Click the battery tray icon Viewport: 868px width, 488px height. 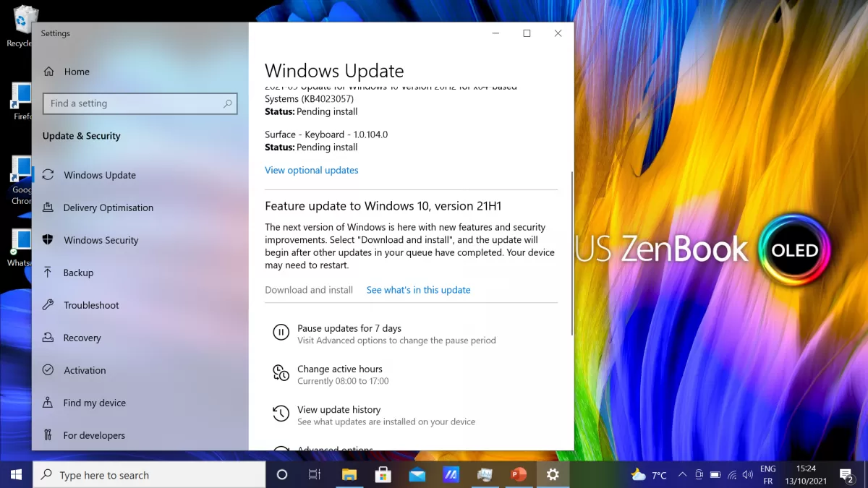click(x=715, y=475)
